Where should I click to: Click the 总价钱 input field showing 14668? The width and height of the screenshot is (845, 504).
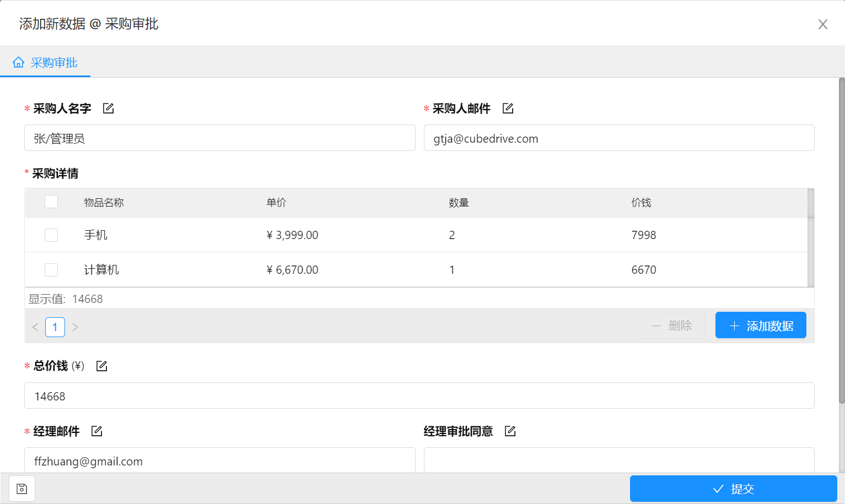point(419,395)
